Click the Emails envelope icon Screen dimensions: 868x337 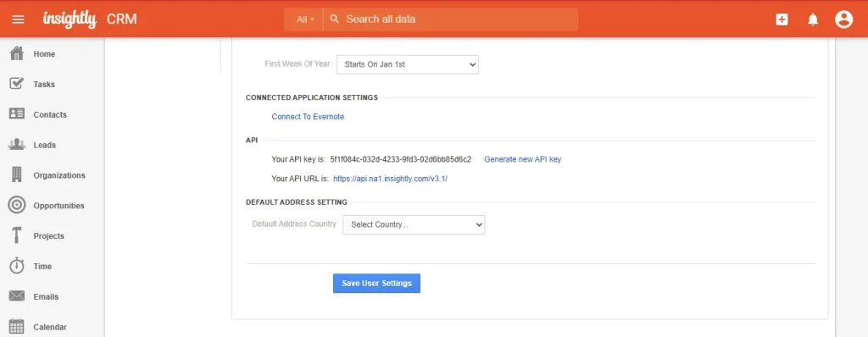click(17, 296)
